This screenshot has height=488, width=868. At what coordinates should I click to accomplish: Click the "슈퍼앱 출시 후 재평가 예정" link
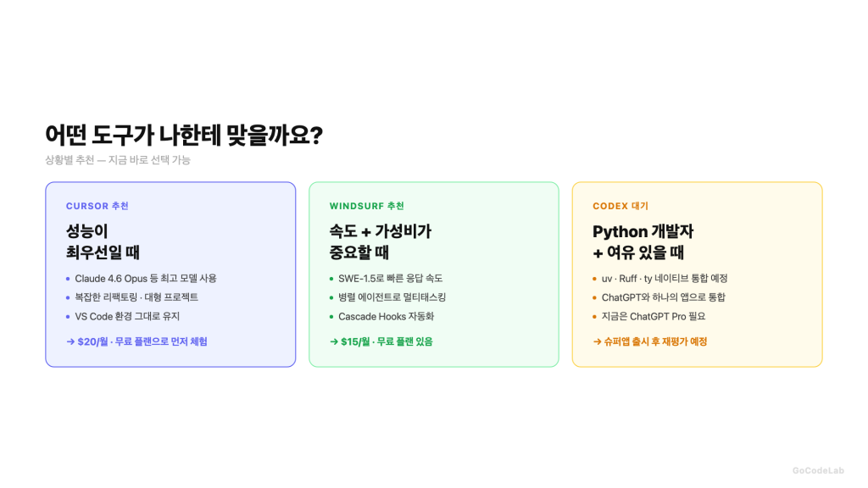(x=650, y=341)
